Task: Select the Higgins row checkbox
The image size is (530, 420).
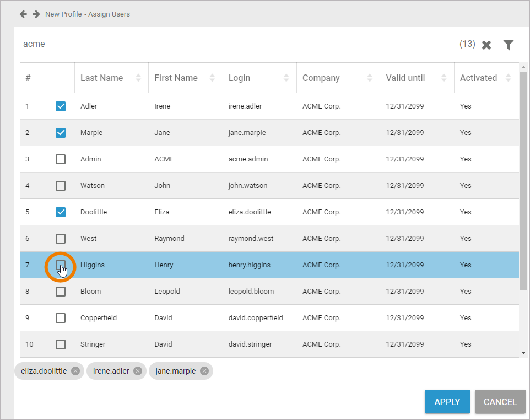Action: coord(61,265)
